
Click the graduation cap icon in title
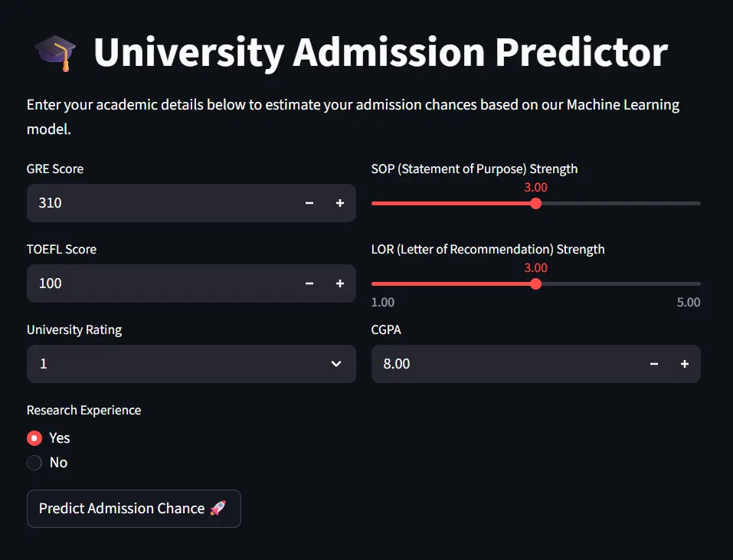[x=56, y=53]
